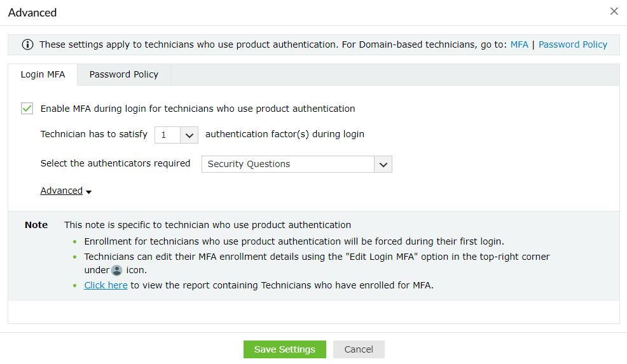Image resolution: width=627 pixels, height=364 pixels.
Task: Toggle the Enable MFA during login checkbox
Action: click(27, 109)
